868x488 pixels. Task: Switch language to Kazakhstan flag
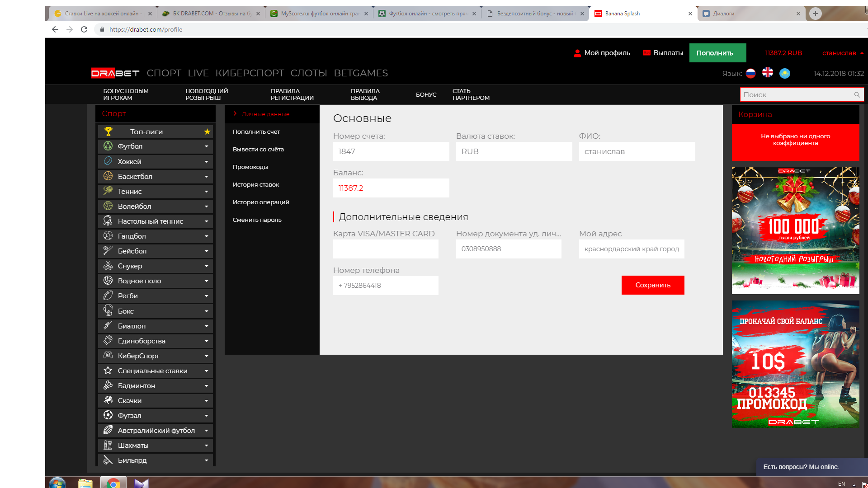click(785, 73)
